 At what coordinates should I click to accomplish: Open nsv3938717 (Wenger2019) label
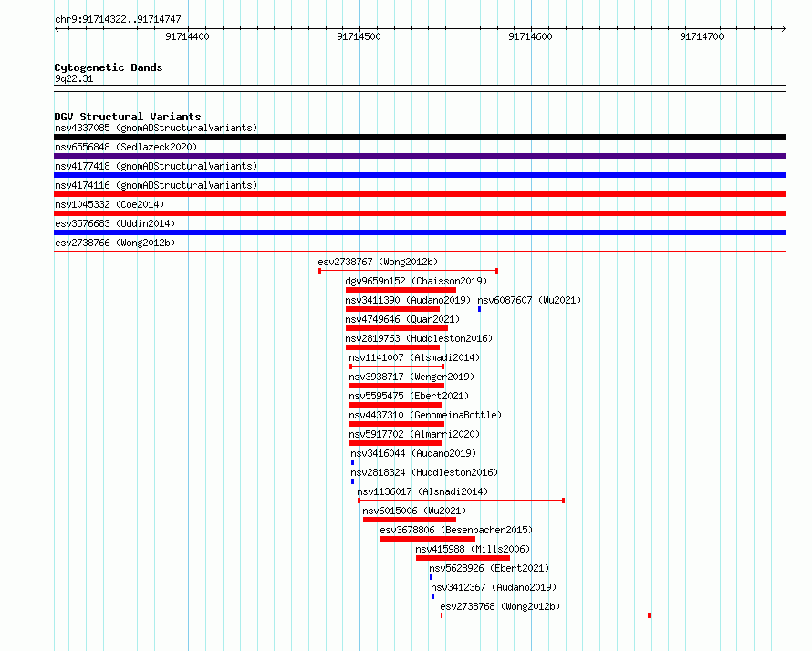click(x=411, y=377)
